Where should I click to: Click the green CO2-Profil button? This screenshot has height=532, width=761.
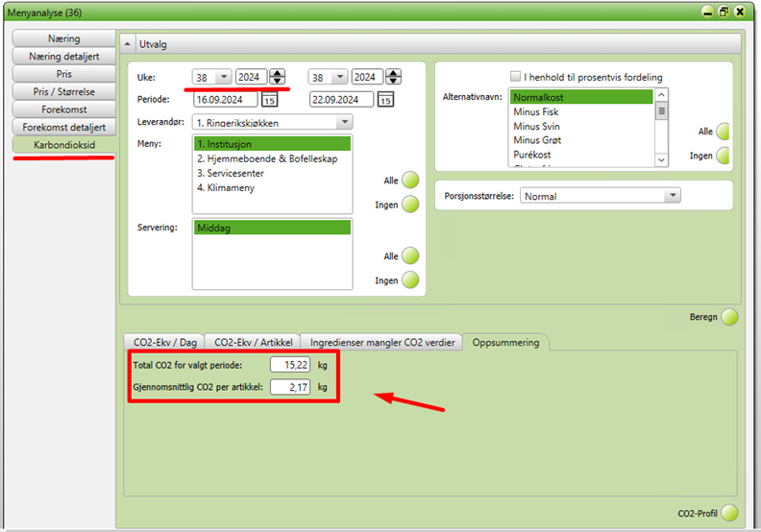coord(729,513)
